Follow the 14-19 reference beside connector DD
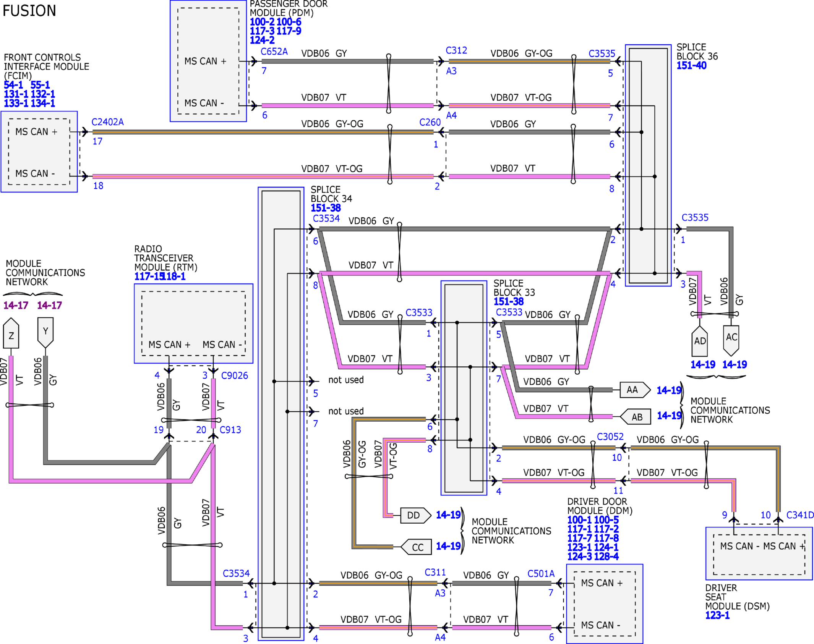Screen dimensions: 814x644 [x=449, y=515]
